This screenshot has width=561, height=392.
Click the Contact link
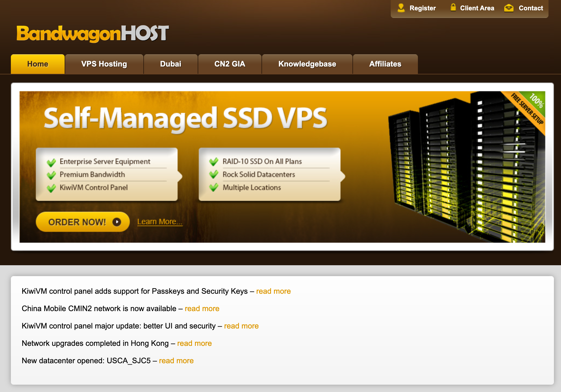[x=531, y=8]
